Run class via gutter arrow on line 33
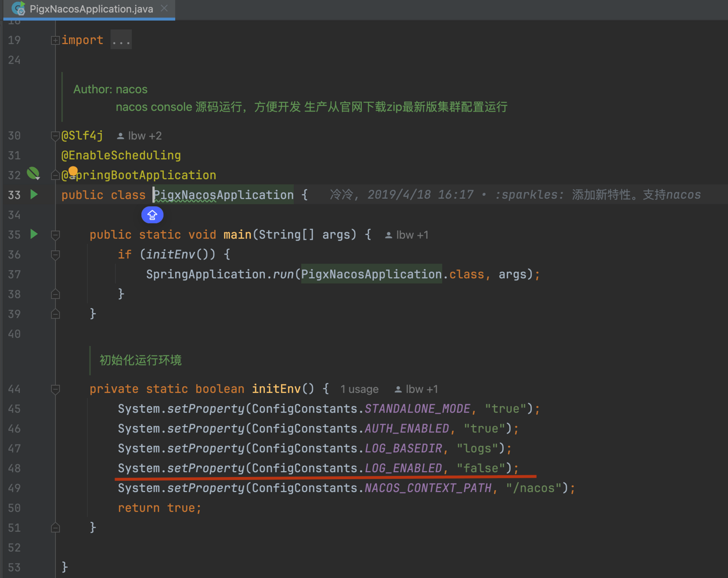The width and height of the screenshot is (728, 578). click(x=34, y=195)
